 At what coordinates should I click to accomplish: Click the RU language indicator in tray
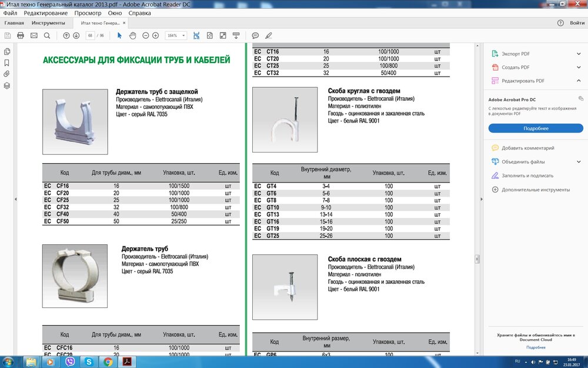[517, 362]
